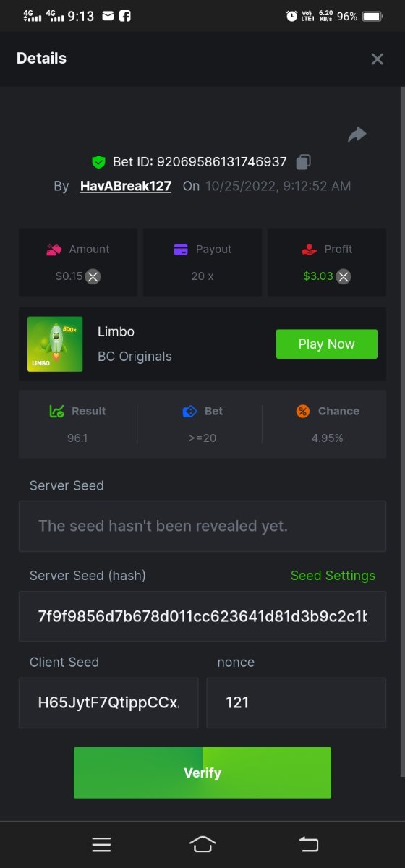Tap the purple Payout card icon
Image resolution: width=405 pixels, height=868 pixels.
(181, 250)
